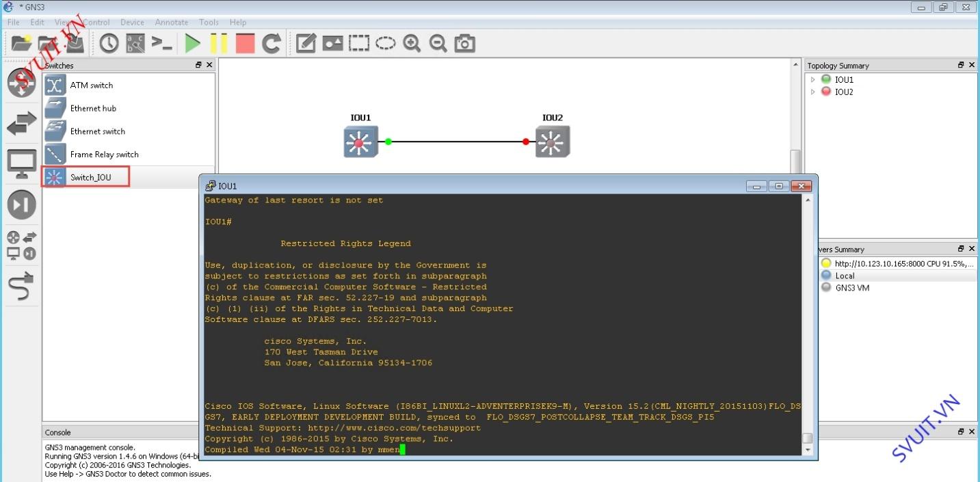Open the Device menu
Viewport: 980px width, 482px height.
coord(133,23)
